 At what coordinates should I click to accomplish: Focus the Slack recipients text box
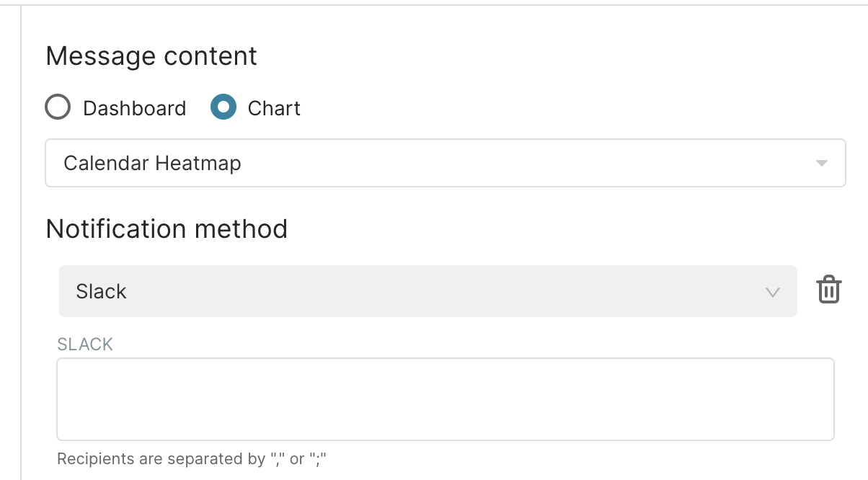tap(445, 399)
